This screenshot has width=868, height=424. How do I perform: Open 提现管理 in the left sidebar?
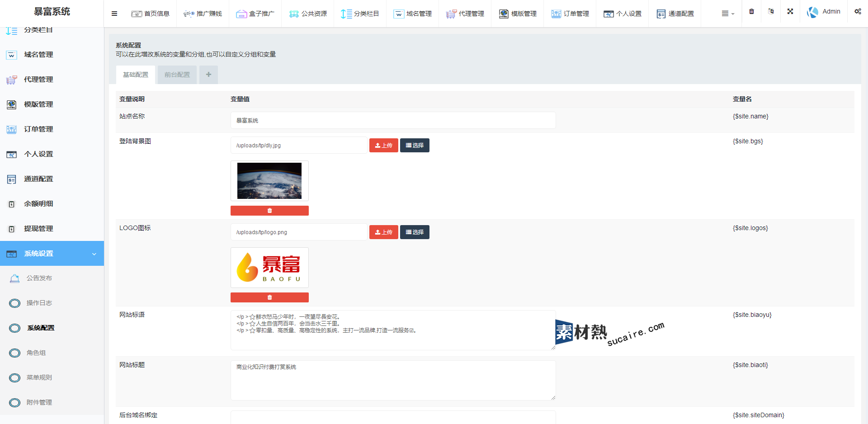(38, 229)
